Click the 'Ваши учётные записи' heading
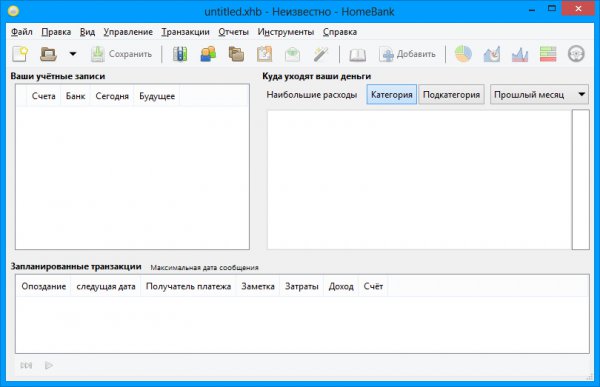This screenshot has height=387, width=600. (58, 76)
